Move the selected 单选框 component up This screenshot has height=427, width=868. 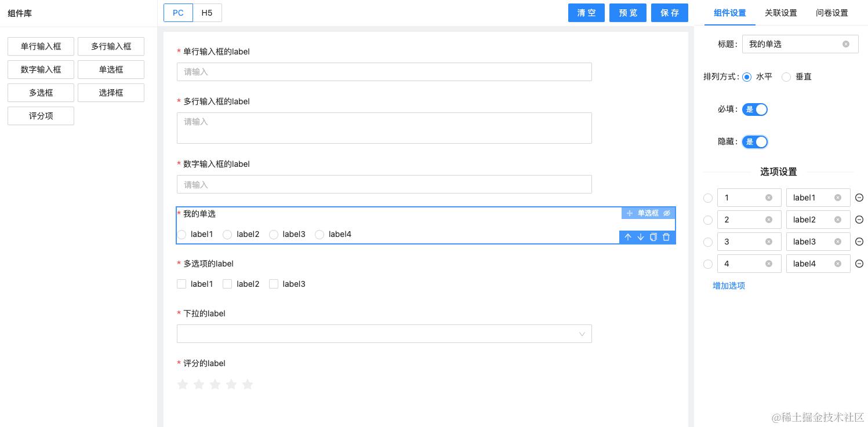coord(628,237)
